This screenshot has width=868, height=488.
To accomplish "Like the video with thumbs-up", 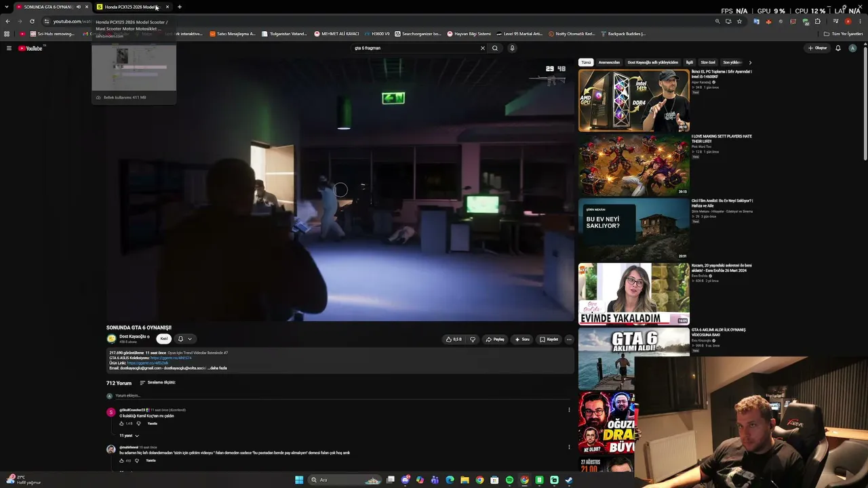I will click(454, 340).
